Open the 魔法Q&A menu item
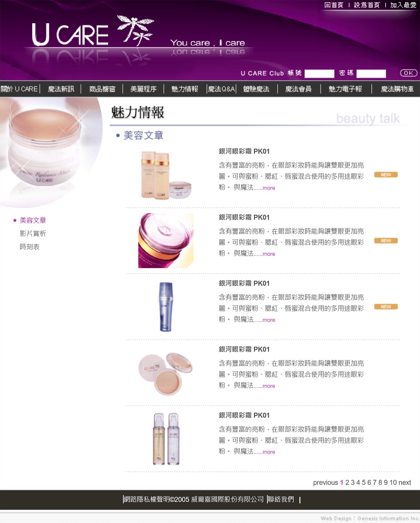This screenshot has height=523, width=420. (221, 89)
